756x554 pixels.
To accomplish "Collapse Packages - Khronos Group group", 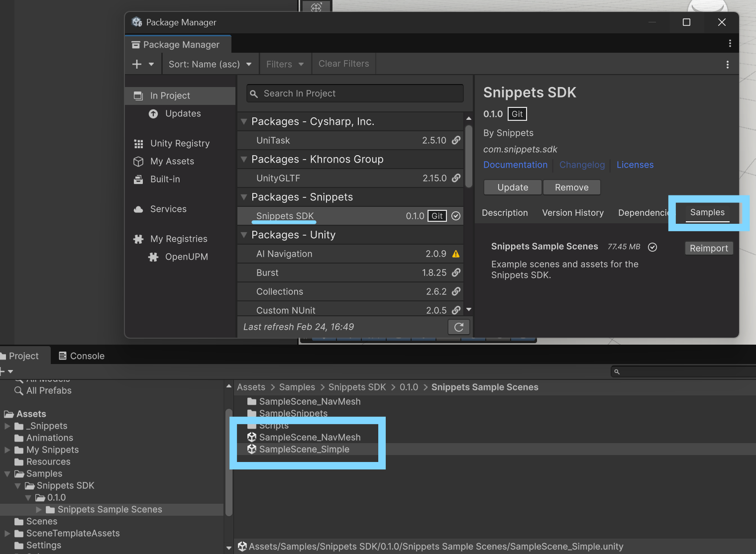I will 244,159.
